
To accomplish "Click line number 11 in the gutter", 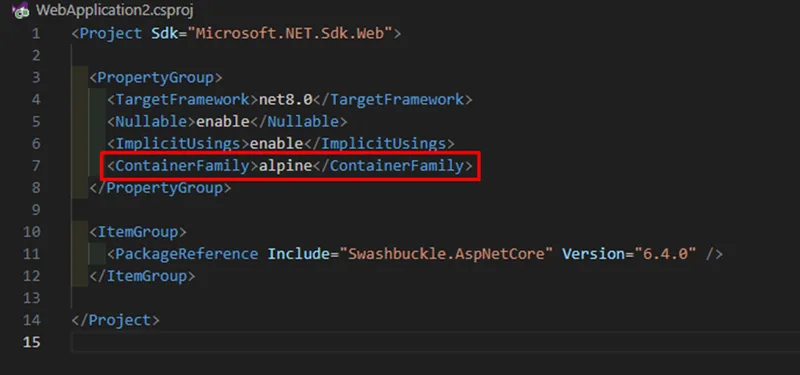I will point(32,254).
